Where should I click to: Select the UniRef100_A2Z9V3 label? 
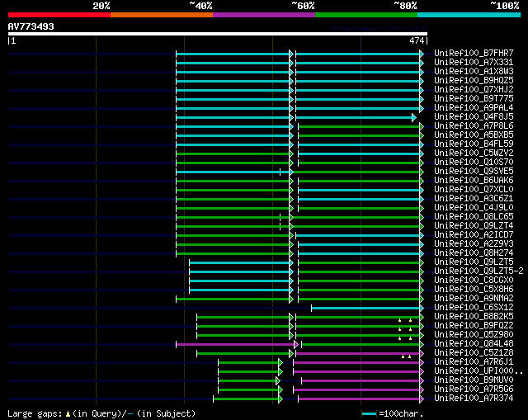click(474, 244)
